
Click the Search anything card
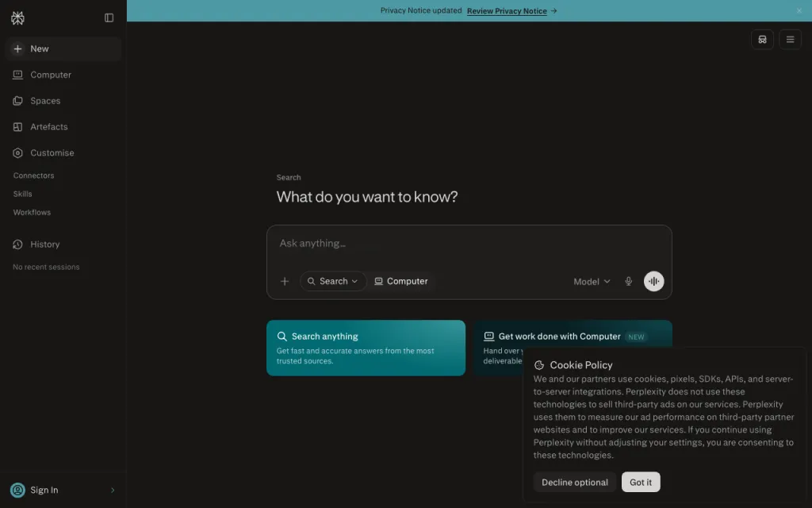click(366, 348)
